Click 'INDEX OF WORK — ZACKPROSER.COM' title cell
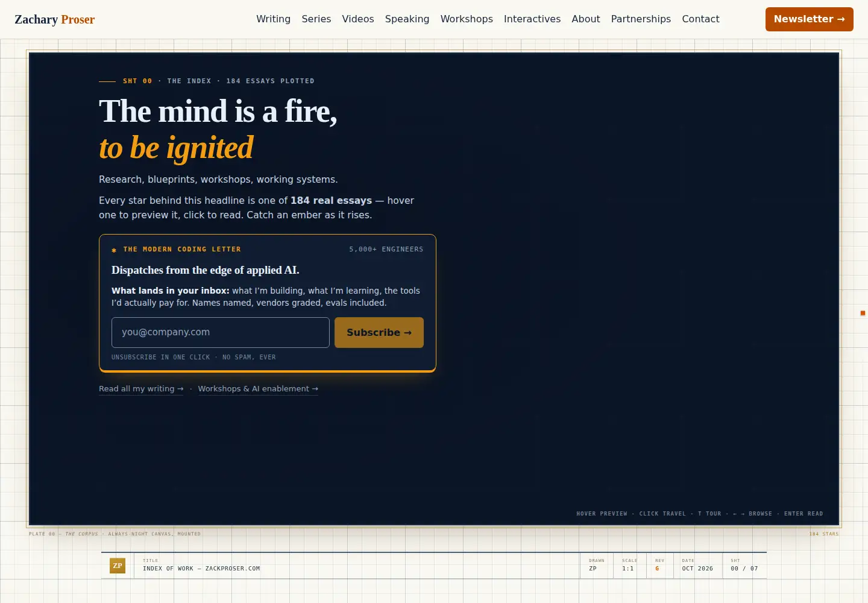 (x=201, y=569)
